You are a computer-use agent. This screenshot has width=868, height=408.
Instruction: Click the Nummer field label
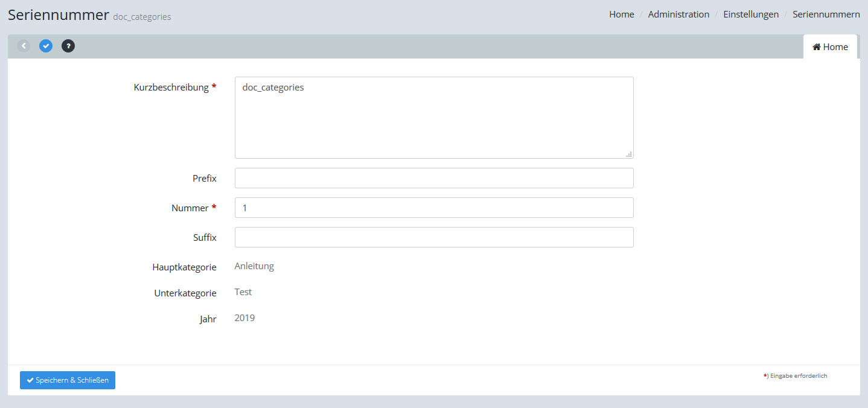(190, 208)
